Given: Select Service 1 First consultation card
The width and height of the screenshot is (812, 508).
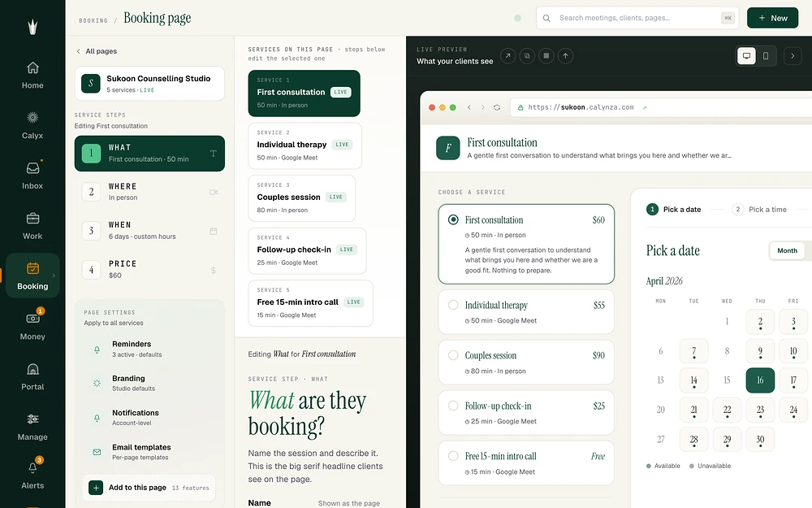Looking at the screenshot, I should click(x=304, y=93).
